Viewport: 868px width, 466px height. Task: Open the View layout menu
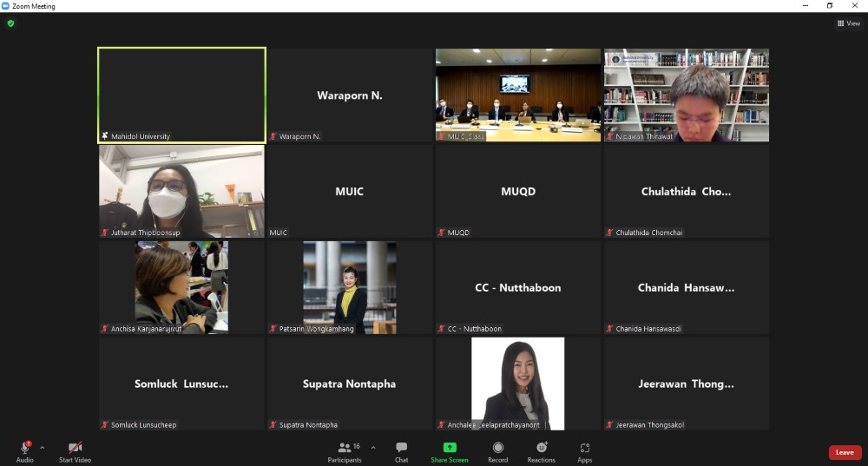point(848,23)
